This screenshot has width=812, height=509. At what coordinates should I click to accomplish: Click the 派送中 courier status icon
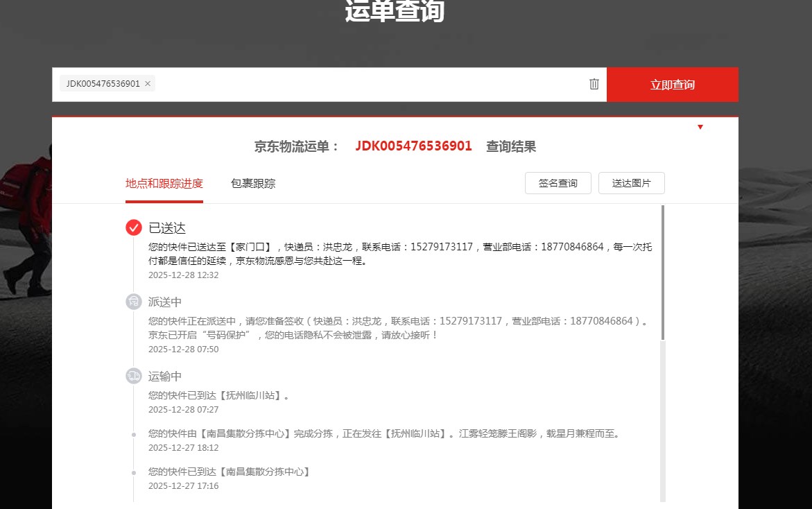pos(134,302)
